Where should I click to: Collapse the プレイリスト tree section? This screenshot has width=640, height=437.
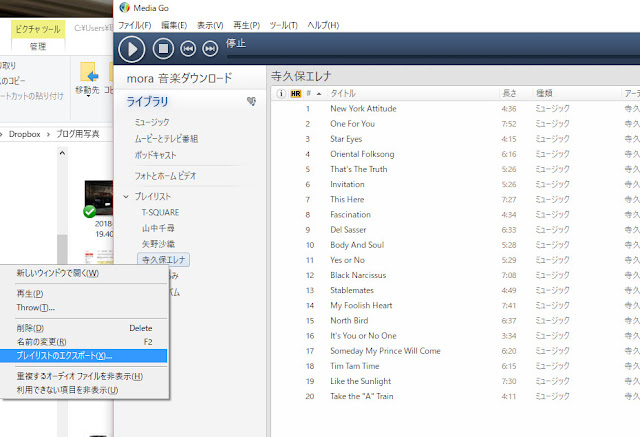click(x=126, y=197)
